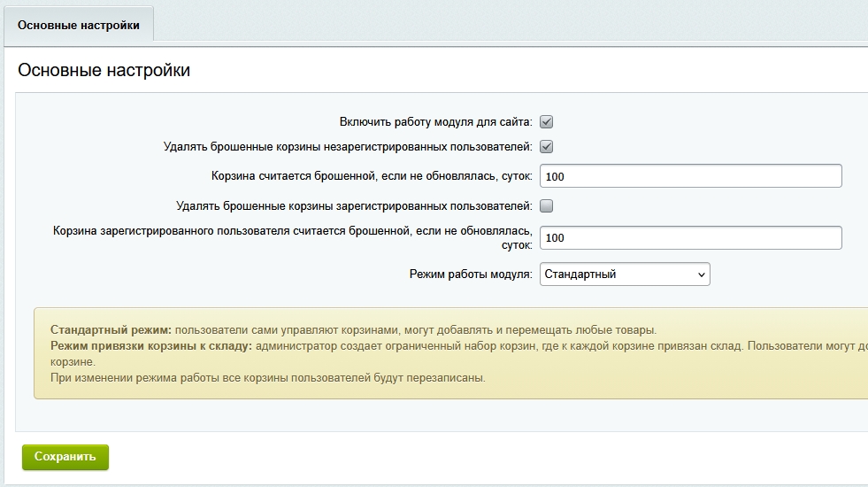Click the Включить работу модуля для сайта label
Viewport: 868px width, 487px height.
(435, 122)
